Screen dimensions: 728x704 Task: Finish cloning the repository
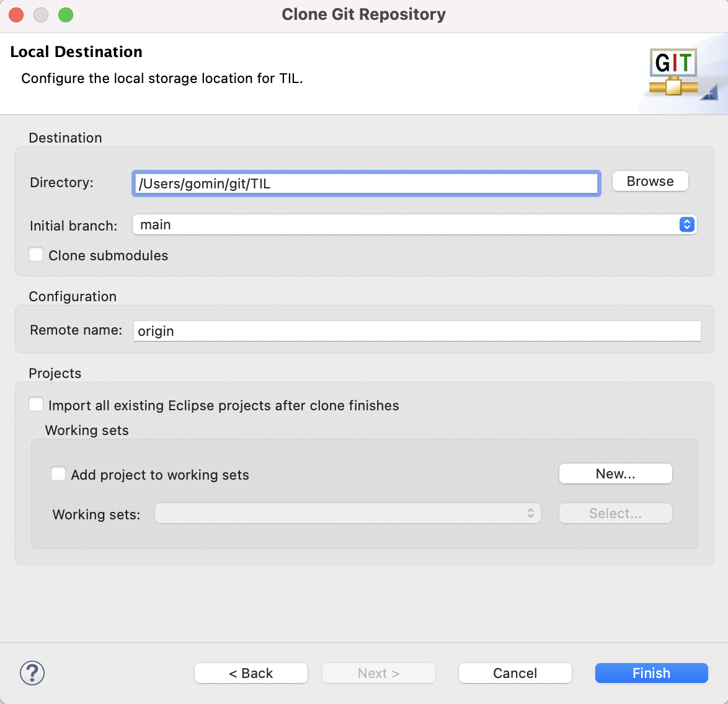(651, 673)
